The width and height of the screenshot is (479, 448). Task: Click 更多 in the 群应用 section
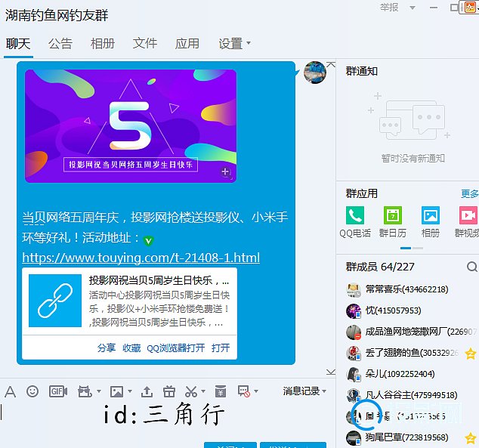coord(470,193)
